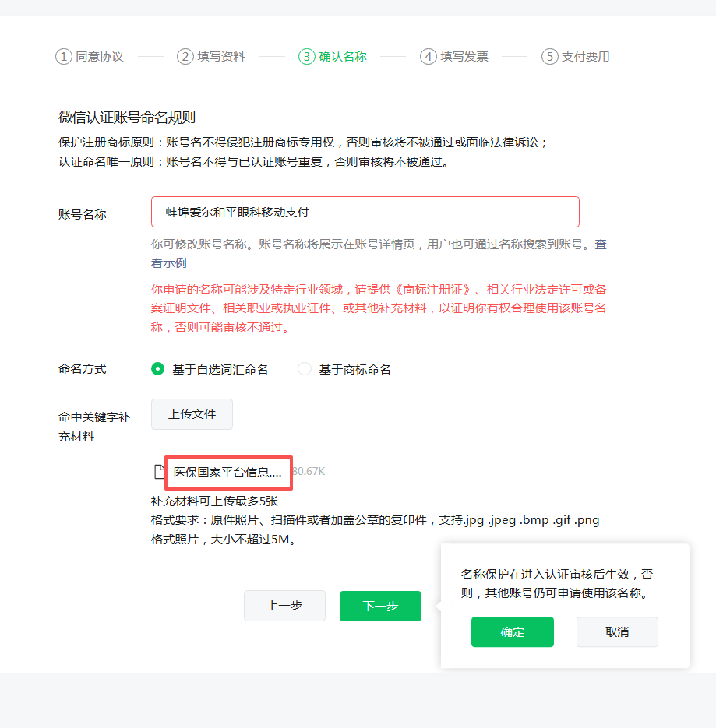Image resolution: width=716 pixels, height=728 pixels.
Task: Click the 名称保护在进入认证审核后生效 popup message
Action: coord(557,584)
